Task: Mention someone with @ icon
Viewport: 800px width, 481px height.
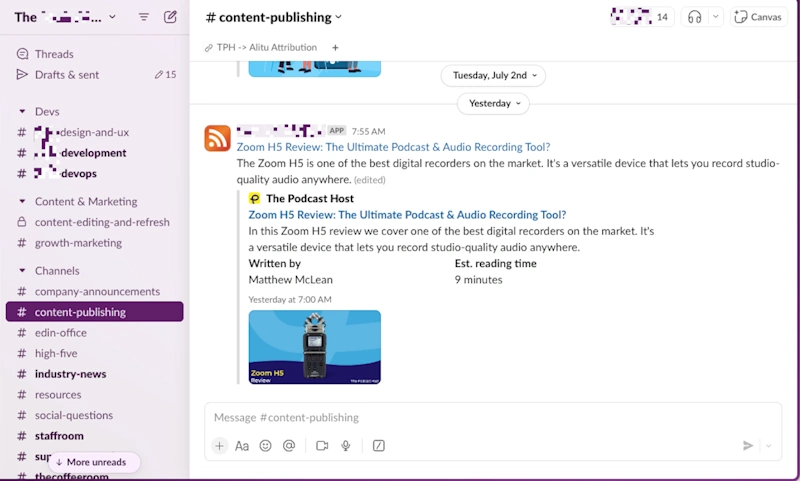Action: pos(289,446)
